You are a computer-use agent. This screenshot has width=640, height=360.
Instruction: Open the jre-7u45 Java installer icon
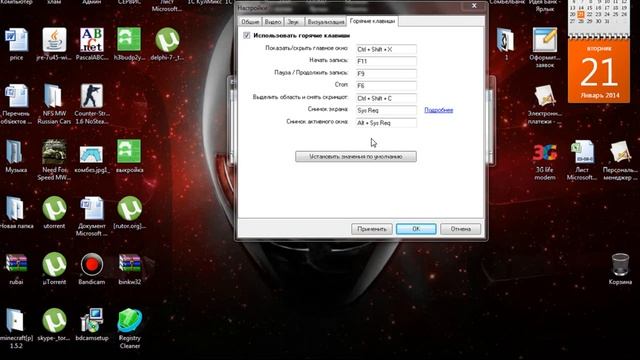pos(54,40)
